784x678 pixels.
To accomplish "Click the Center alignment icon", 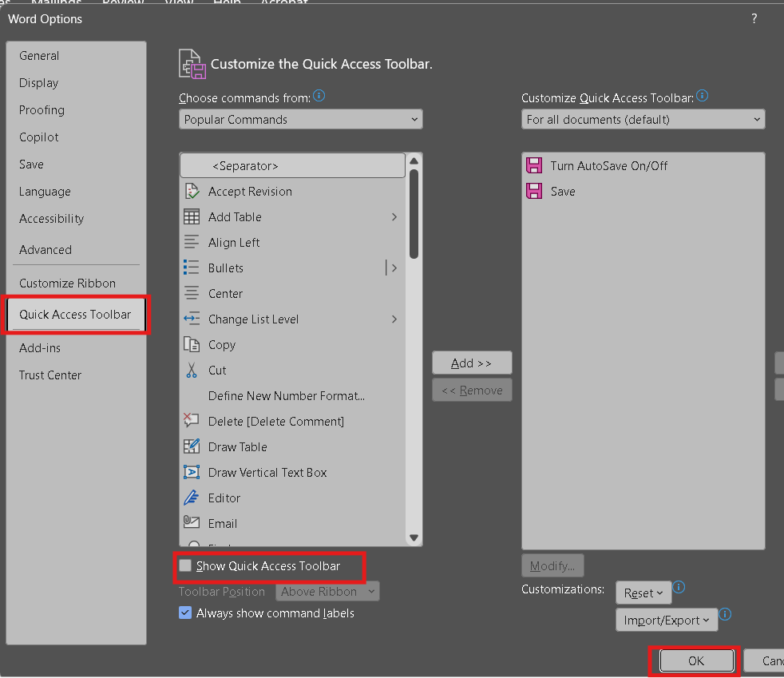I will pos(192,294).
